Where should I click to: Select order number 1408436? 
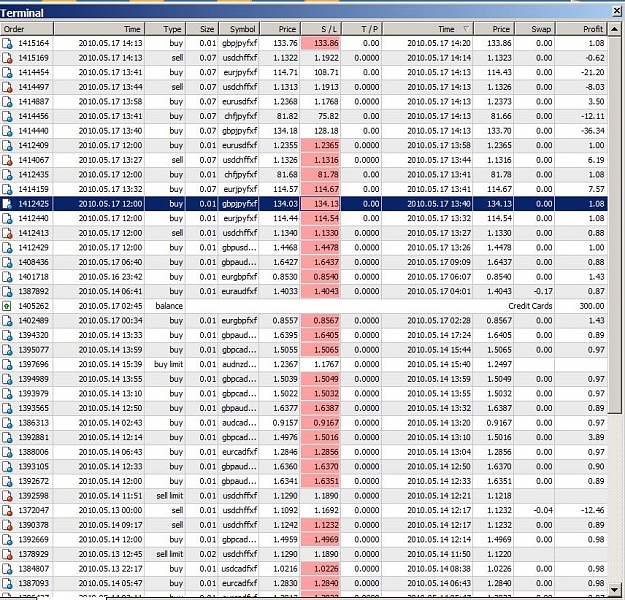tap(33, 262)
